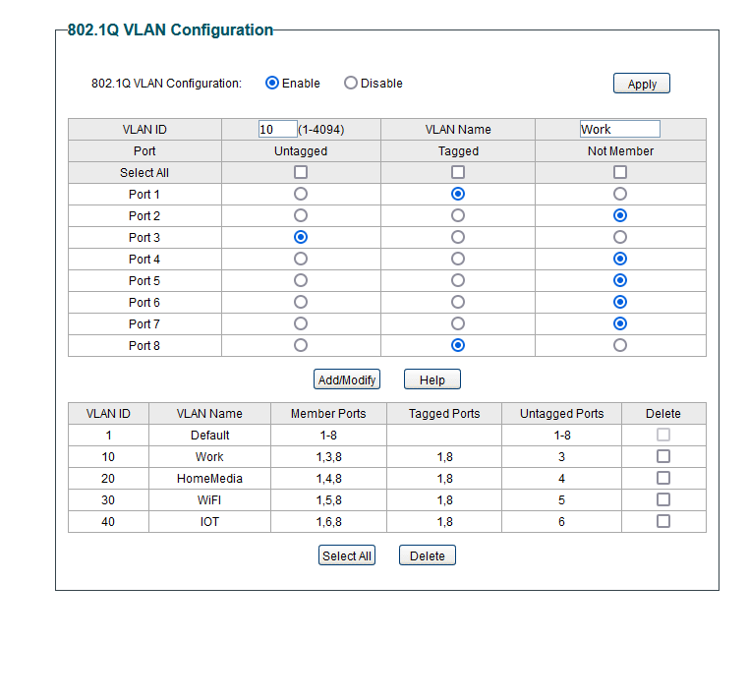Click the Untagged Ports column header

pyautogui.click(x=562, y=414)
